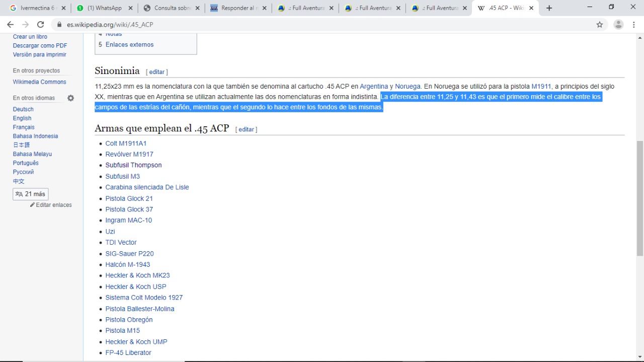Switch article to Bahasa Melayu
The height and width of the screenshot is (362, 644).
[x=32, y=154]
